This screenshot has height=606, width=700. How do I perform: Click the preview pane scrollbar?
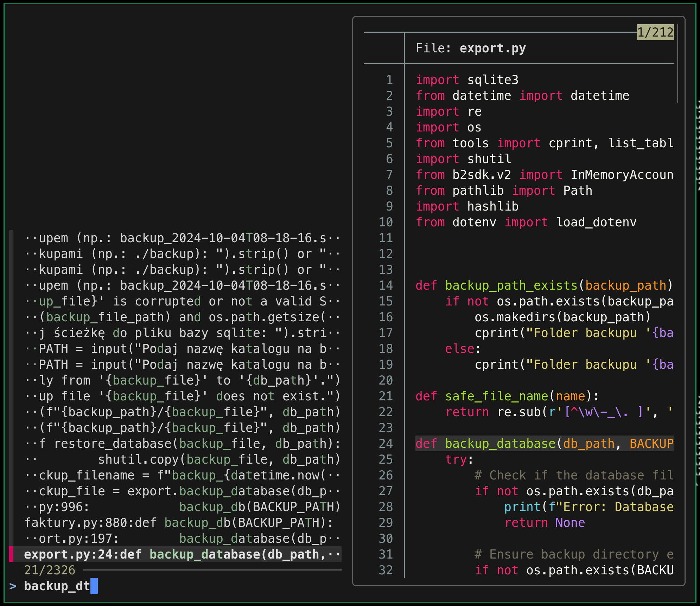(x=677, y=64)
